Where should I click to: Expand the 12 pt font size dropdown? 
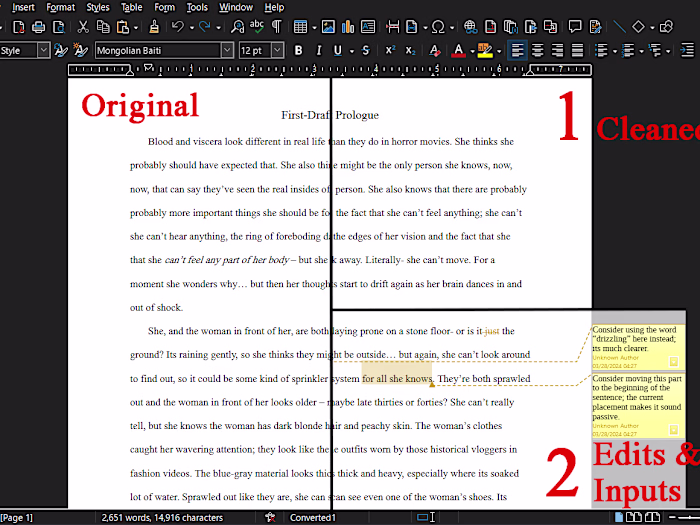pyautogui.click(x=277, y=50)
